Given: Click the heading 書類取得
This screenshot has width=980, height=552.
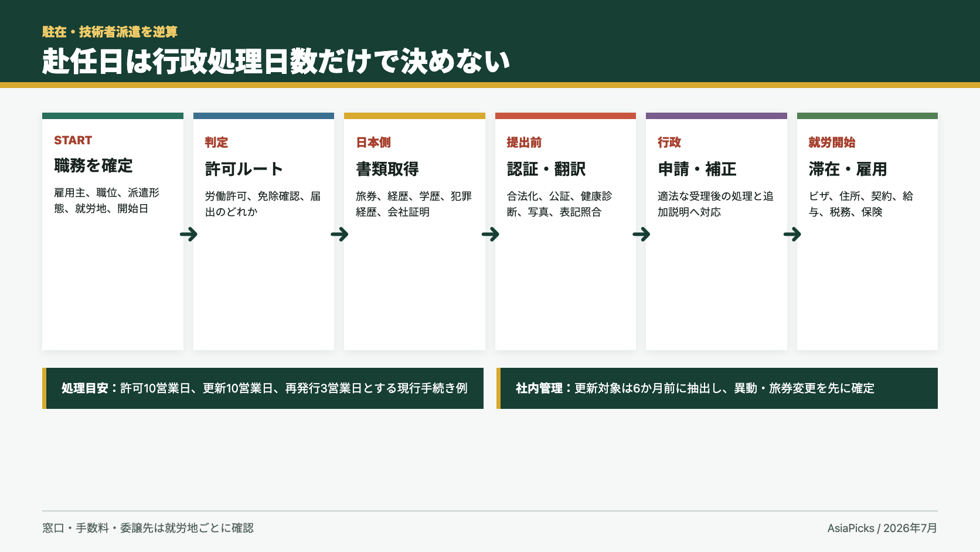Looking at the screenshot, I should pyautogui.click(x=387, y=169).
